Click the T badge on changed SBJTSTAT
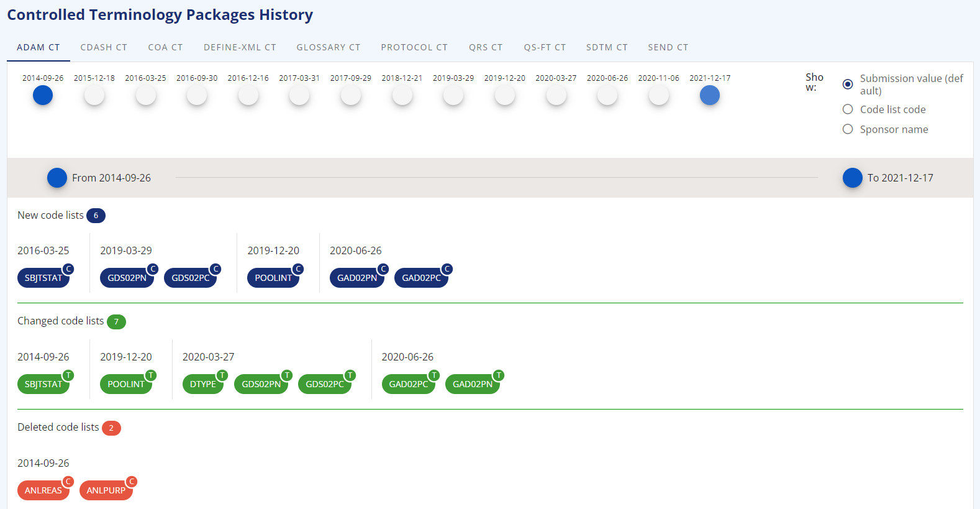The width and height of the screenshot is (980, 509). point(68,375)
